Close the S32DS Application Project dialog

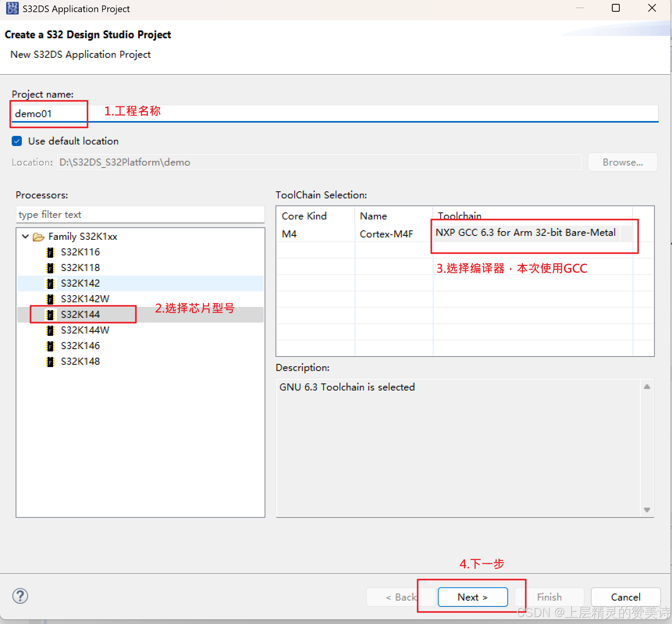pos(652,8)
